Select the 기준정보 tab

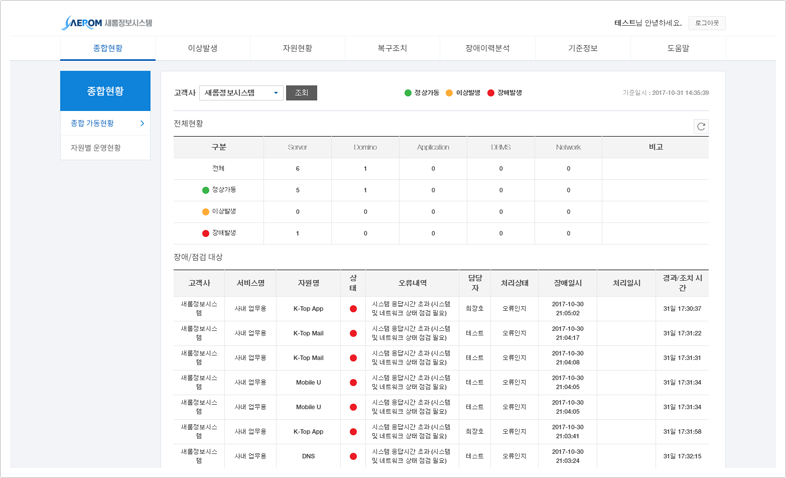(582, 48)
